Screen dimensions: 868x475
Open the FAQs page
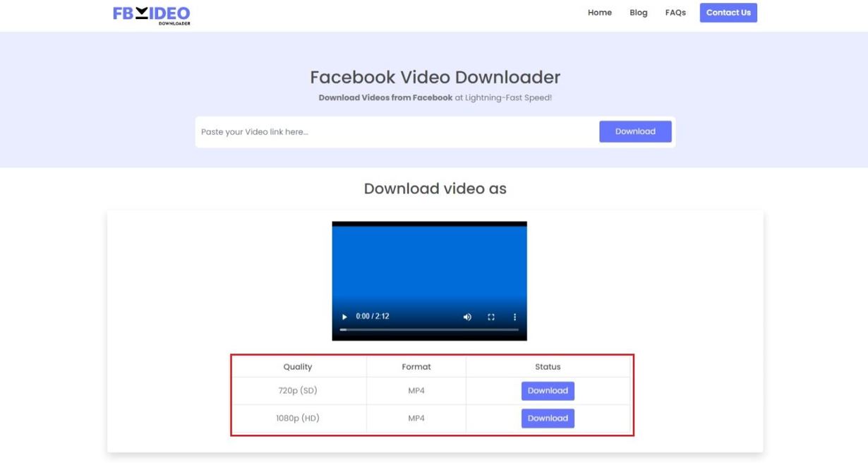(x=675, y=13)
